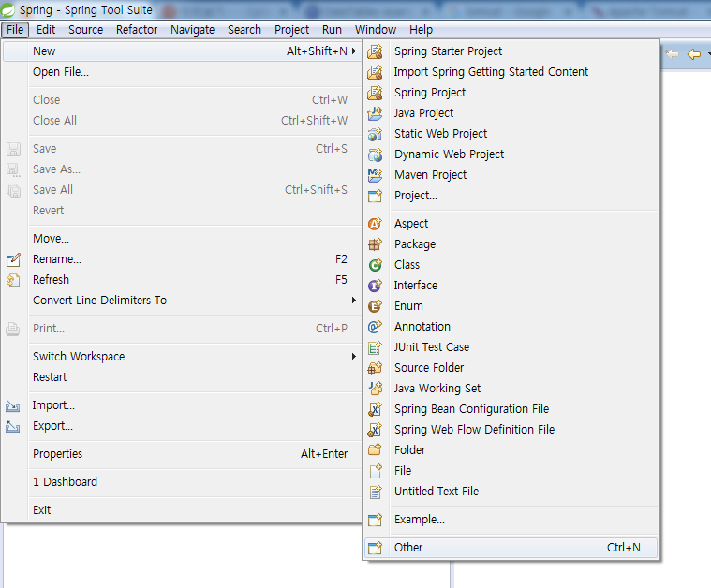Open the Navigate menu

point(193,30)
